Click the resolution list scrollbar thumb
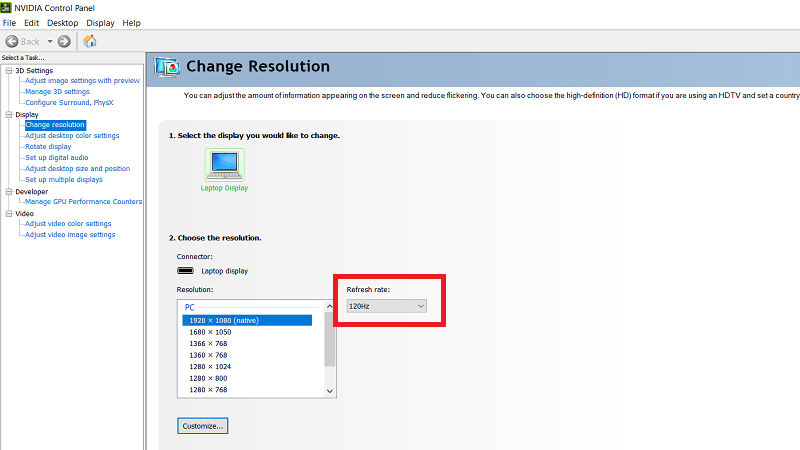Viewport: 800px width, 450px height. tap(330, 340)
